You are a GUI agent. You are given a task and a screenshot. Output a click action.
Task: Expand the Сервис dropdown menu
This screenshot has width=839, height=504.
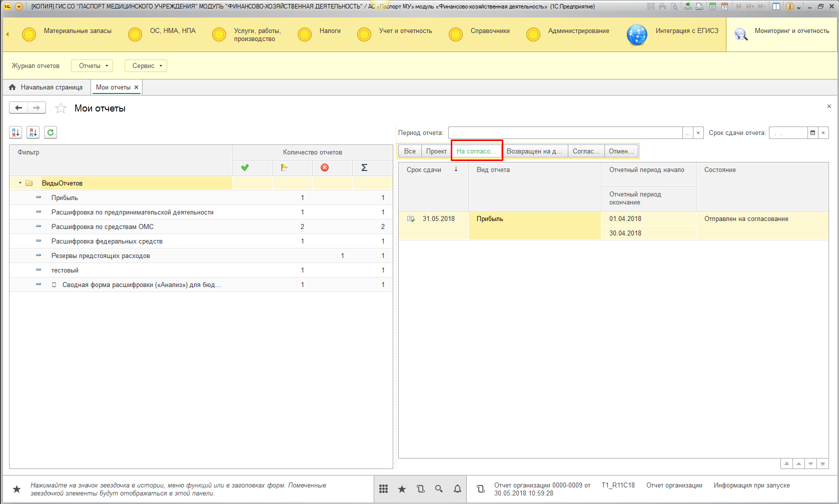point(146,66)
